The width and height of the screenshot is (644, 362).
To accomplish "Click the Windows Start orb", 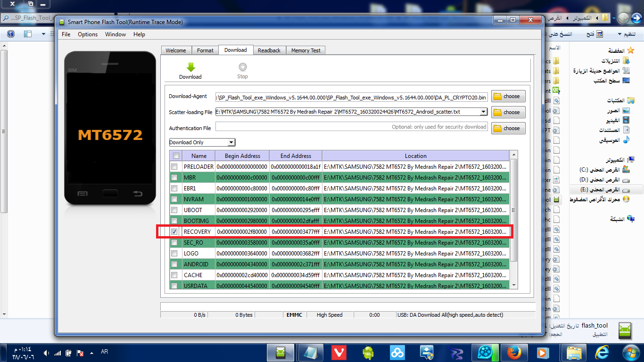I will pos(631,352).
